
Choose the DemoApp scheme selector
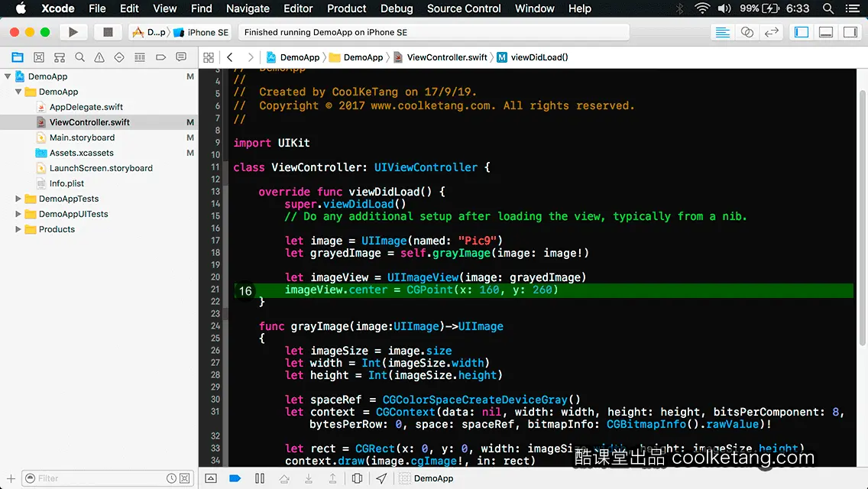(x=150, y=32)
